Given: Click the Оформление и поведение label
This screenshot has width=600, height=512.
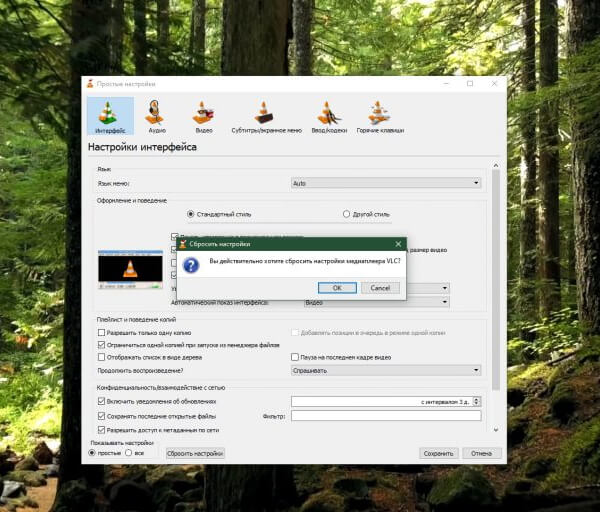Looking at the screenshot, I should (x=132, y=200).
